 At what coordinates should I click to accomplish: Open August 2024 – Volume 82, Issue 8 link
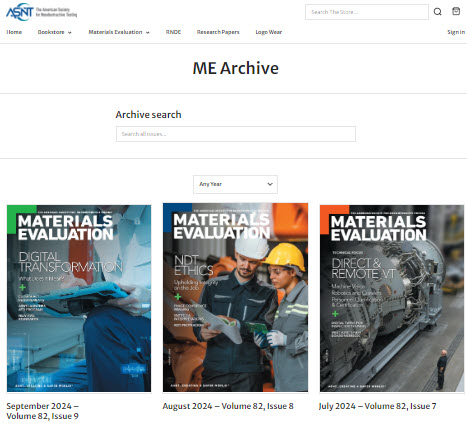coord(228,406)
